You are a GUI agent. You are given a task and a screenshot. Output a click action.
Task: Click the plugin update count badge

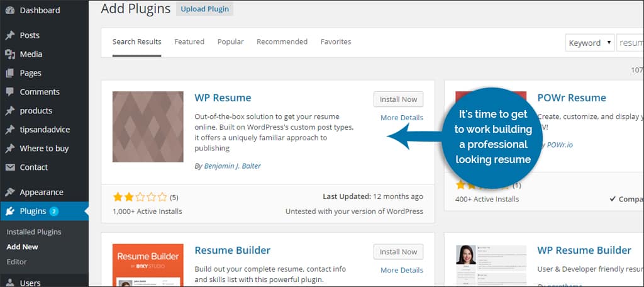(x=54, y=211)
